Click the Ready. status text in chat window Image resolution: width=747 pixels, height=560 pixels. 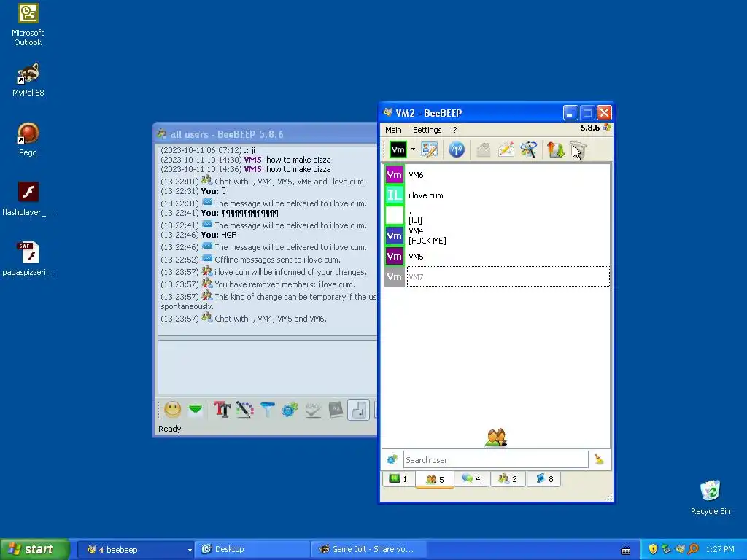pos(171,429)
